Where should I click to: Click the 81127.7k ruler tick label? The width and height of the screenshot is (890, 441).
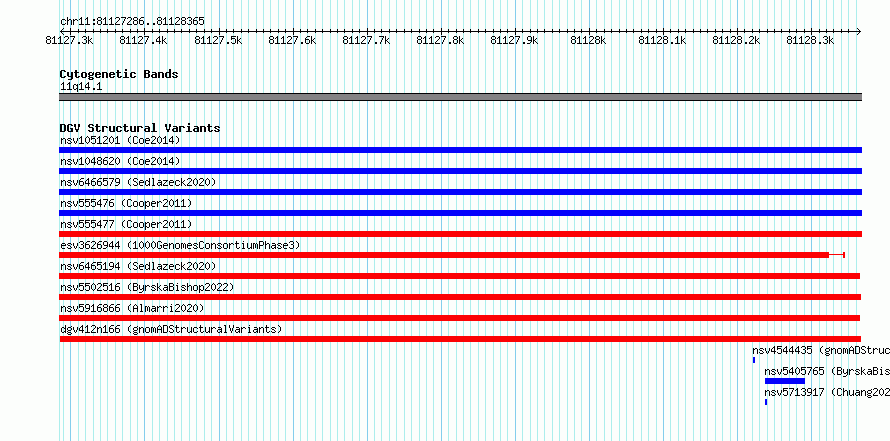(366, 40)
